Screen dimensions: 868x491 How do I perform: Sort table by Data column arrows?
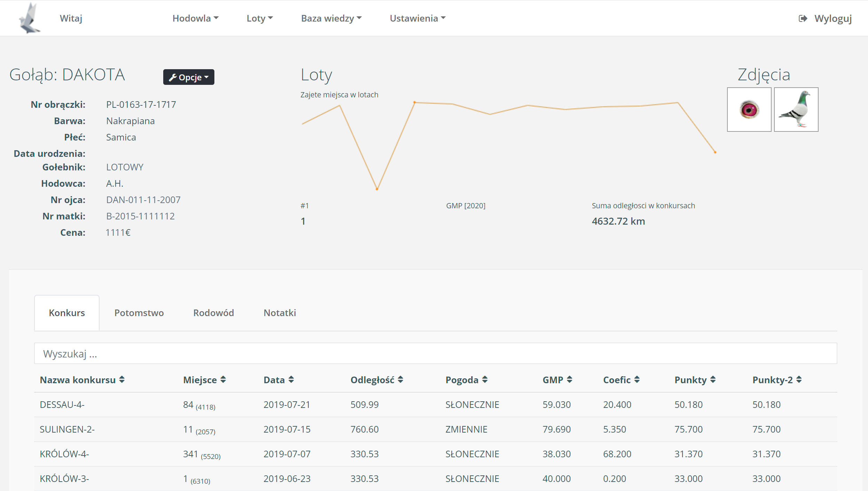291,380
